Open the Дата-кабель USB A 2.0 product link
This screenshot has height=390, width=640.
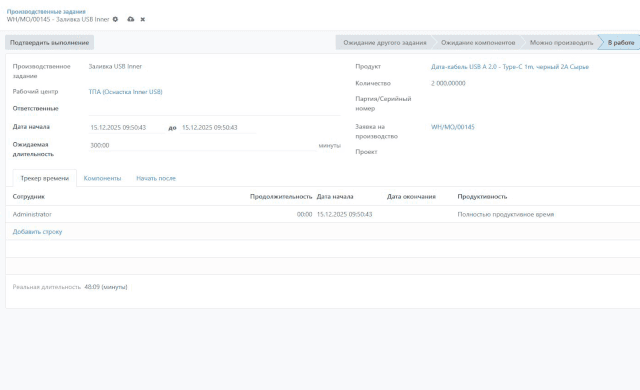click(x=510, y=66)
